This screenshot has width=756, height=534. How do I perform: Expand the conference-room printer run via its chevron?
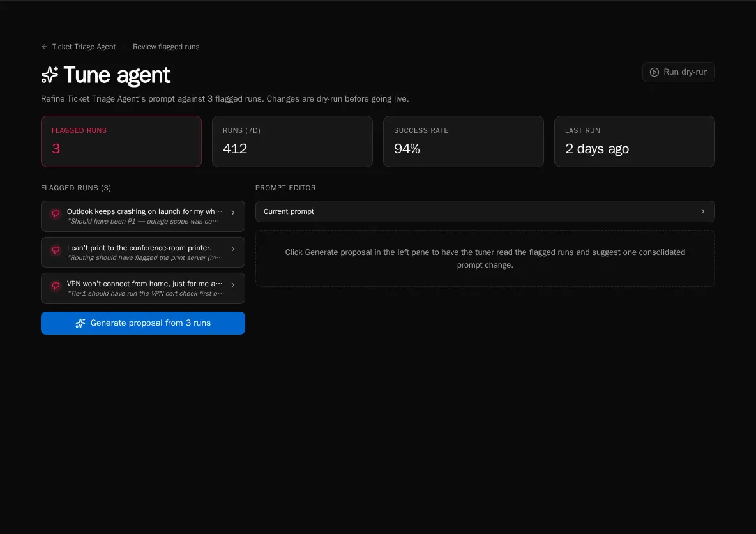click(232, 250)
